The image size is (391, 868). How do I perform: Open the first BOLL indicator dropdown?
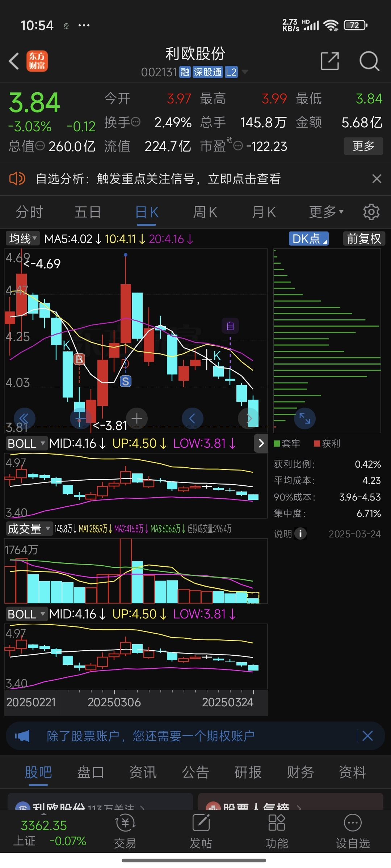pyautogui.click(x=27, y=443)
